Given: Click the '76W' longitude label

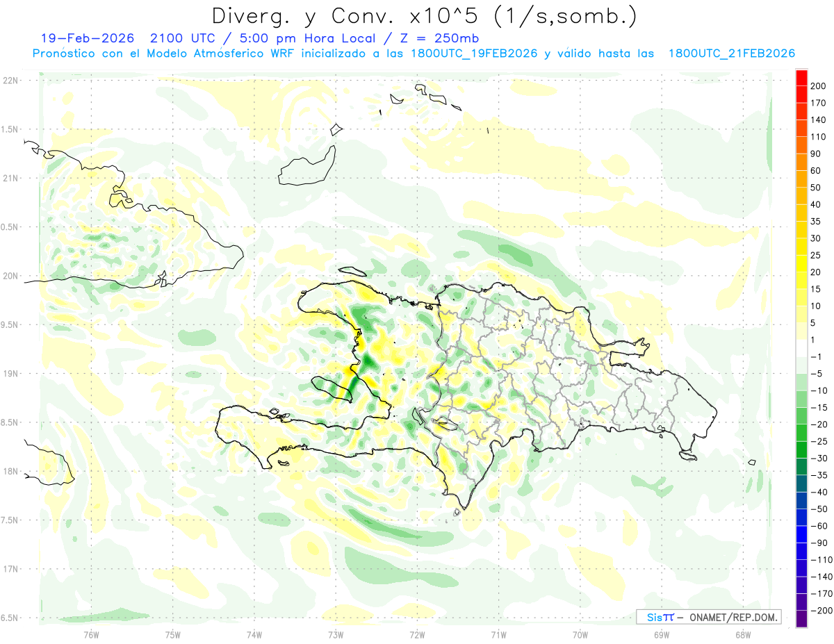Looking at the screenshot, I should pyautogui.click(x=91, y=634).
